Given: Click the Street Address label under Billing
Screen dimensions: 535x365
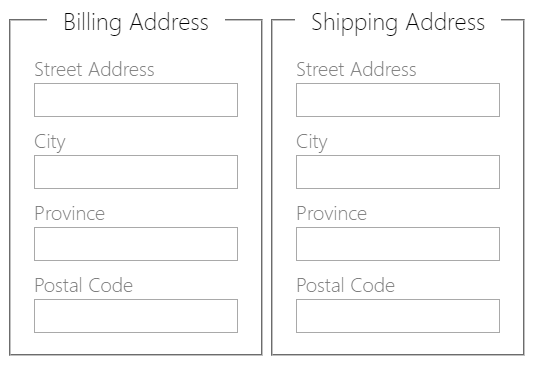Looking at the screenshot, I should pos(94,70).
